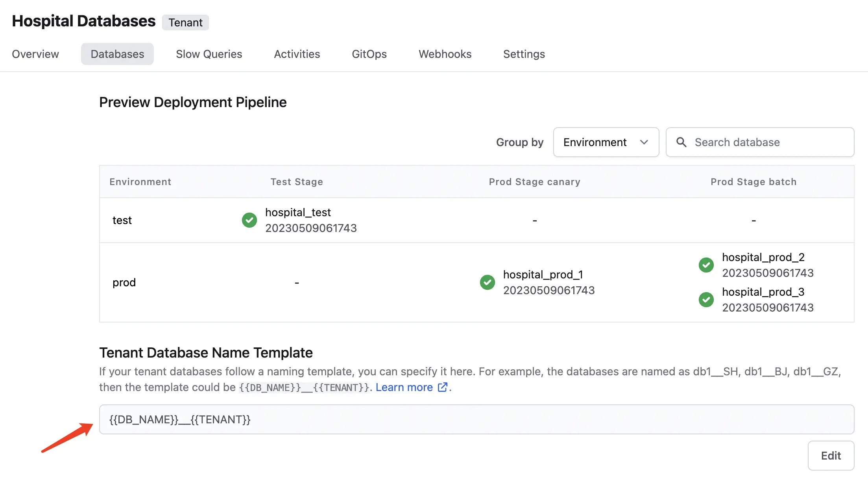The image size is (868, 482).
Task: Open the hospital_prod_2 database
Action: (x=763, y=257)
